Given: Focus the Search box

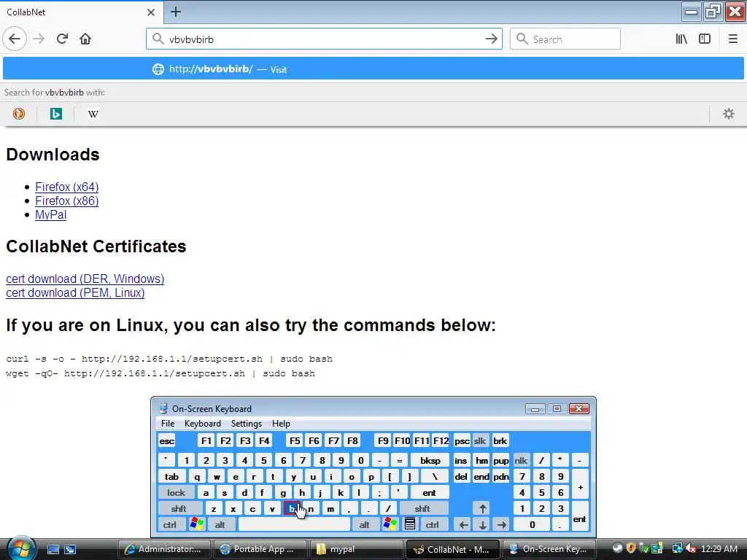Looking at the screenshot, I should point(565,39).
